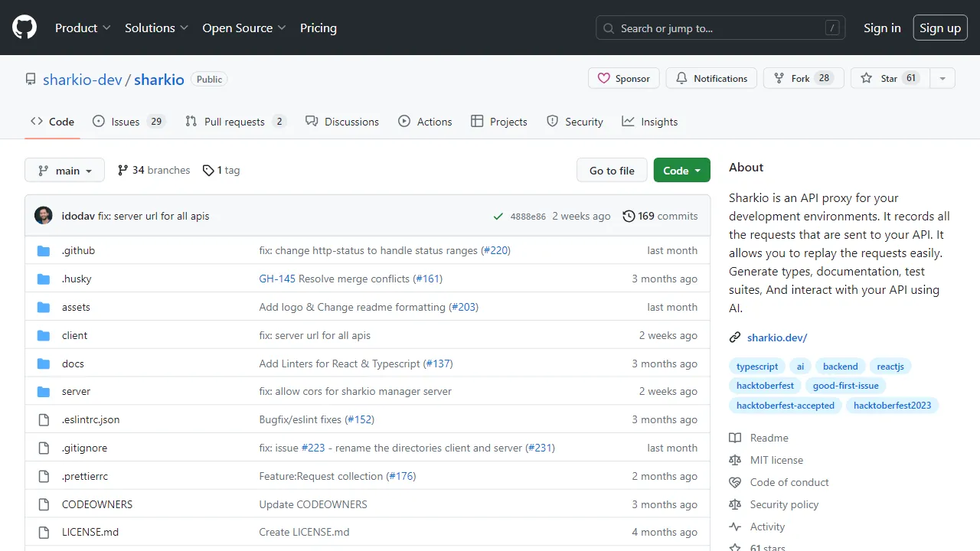Click the typescript topic tag
Screen dimensions: 980x551
pyautogui.click(x=757, y=367)
